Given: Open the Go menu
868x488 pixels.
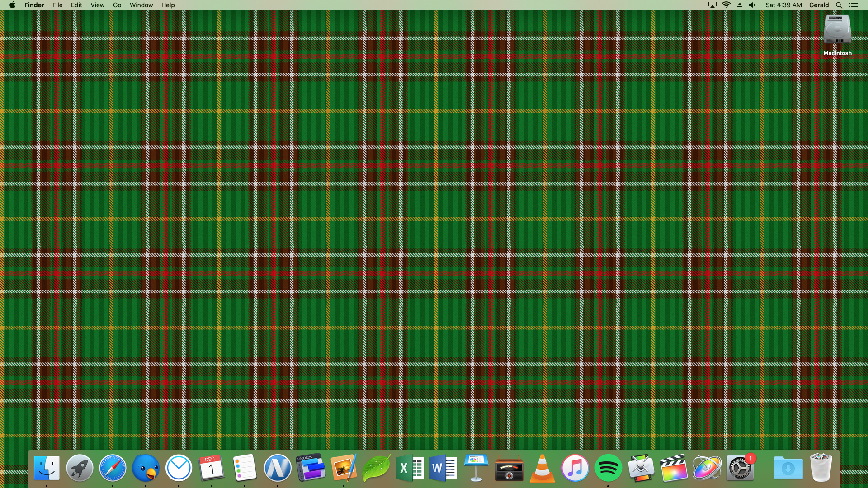Looking at the screenshot, I should 117,5.
